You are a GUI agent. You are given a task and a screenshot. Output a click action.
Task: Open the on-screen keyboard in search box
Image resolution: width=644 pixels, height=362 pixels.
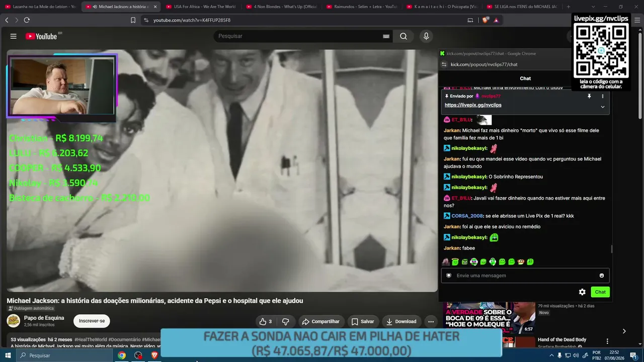point(386,36)
